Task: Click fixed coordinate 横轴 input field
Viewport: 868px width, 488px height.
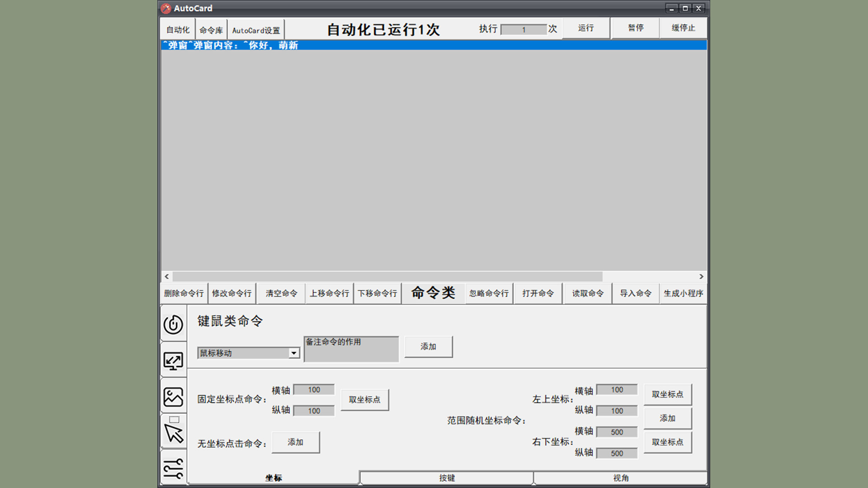Action: point(314,389)
